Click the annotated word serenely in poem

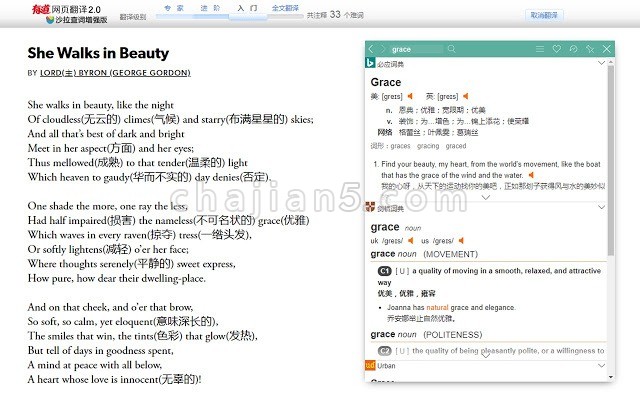pyautogui.click(x=117, y=264)
